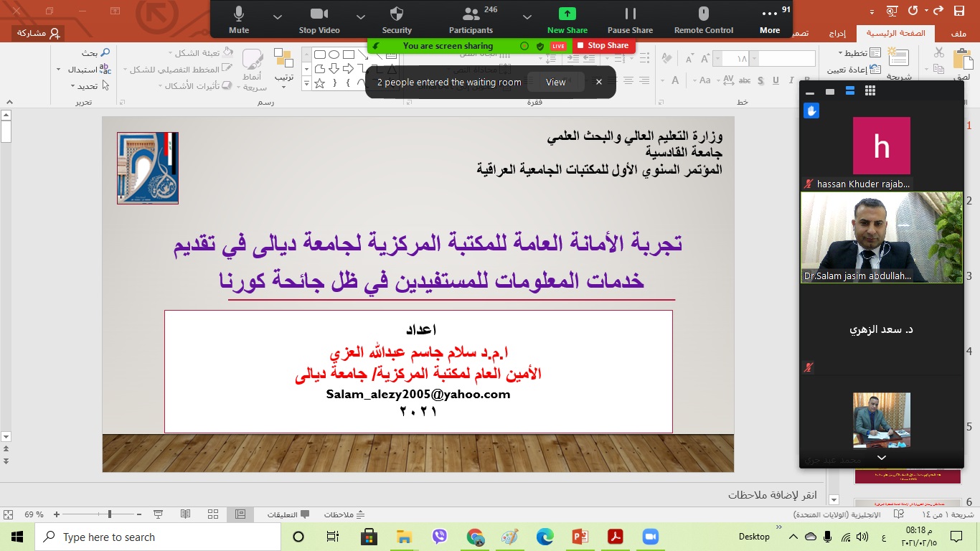Image resolution: width=980 pixels, height=551 pixels.
Task: Toggle underline formatting
Action: pyautogui.click(x=776, y=80)
